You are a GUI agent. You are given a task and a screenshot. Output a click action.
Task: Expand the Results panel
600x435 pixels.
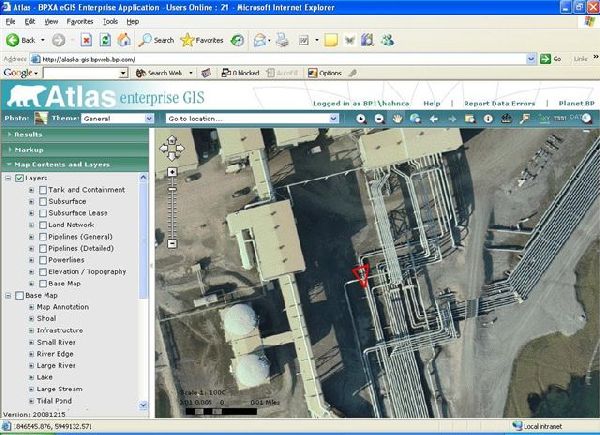pos(28,133)
